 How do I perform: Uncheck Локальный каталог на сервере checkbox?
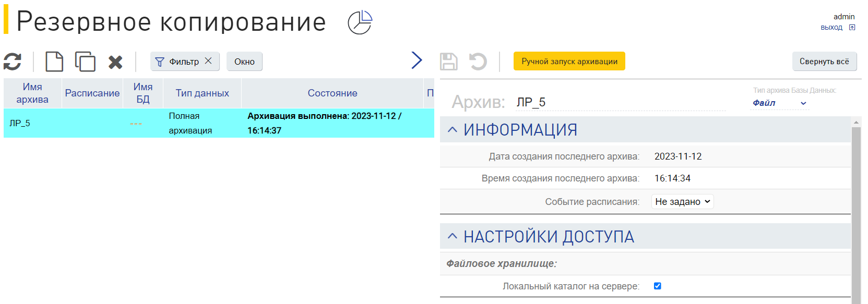tap(658, 286)
